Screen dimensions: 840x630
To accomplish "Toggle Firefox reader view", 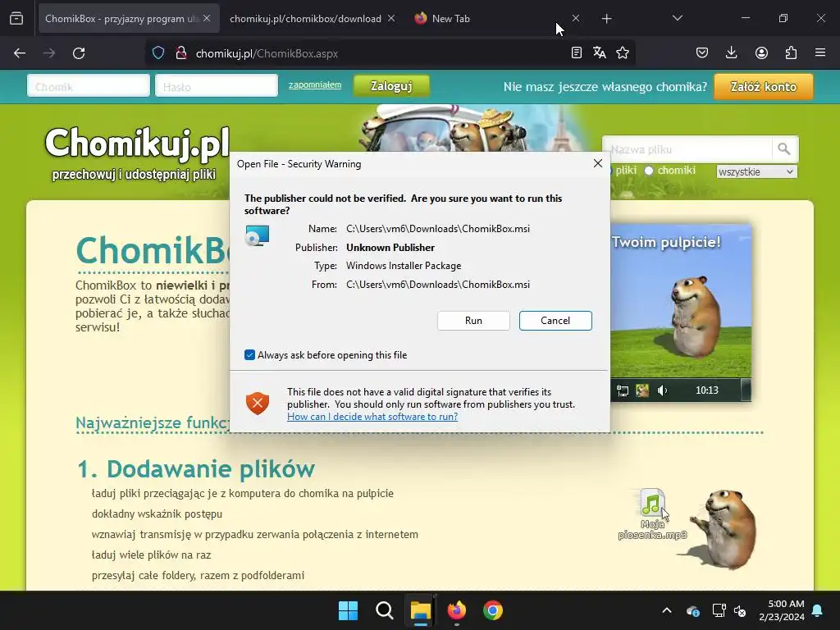I will pyautogui.click(x=577, y=53).
